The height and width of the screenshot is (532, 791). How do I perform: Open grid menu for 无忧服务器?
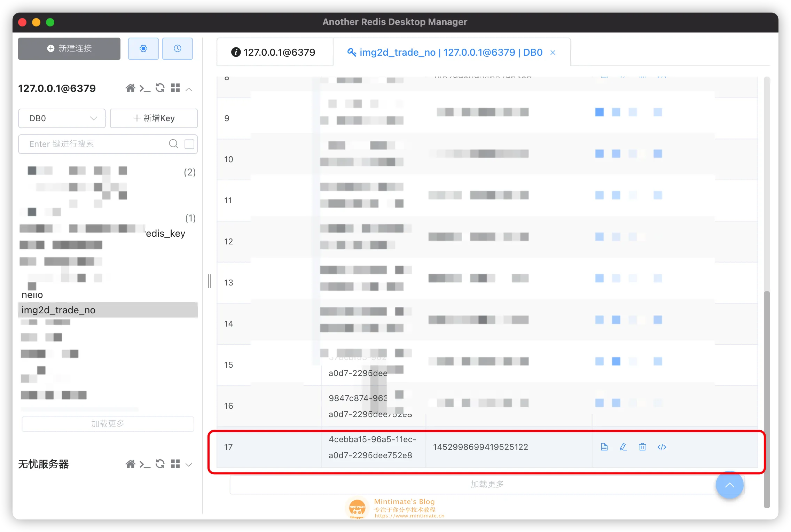tap(175, 464)
